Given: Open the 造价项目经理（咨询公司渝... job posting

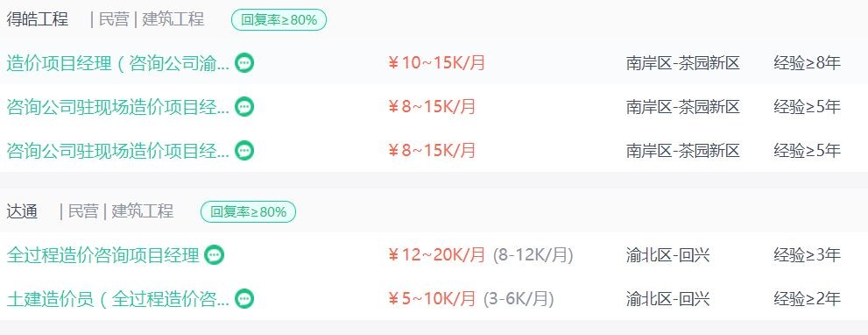Looking at the screenshot, I should (118, 63).
